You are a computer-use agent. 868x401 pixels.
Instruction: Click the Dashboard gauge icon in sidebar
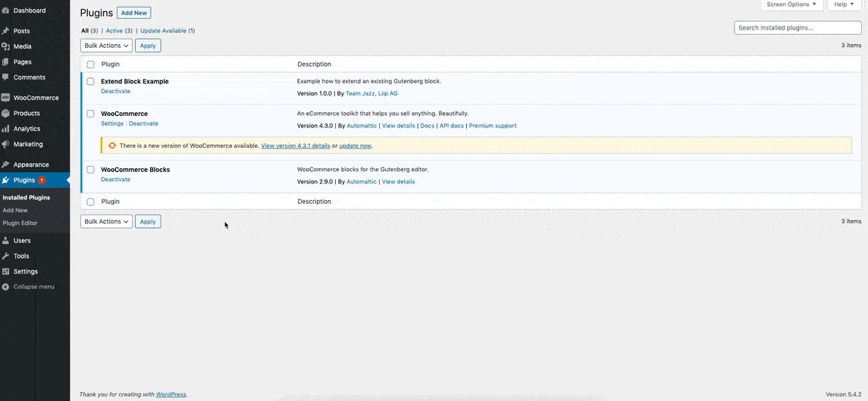5,11
